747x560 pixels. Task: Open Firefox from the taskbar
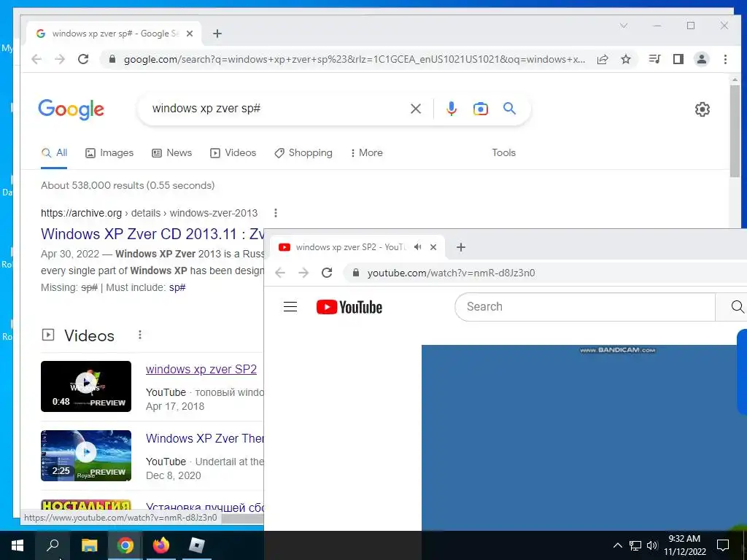coord(161,545)
